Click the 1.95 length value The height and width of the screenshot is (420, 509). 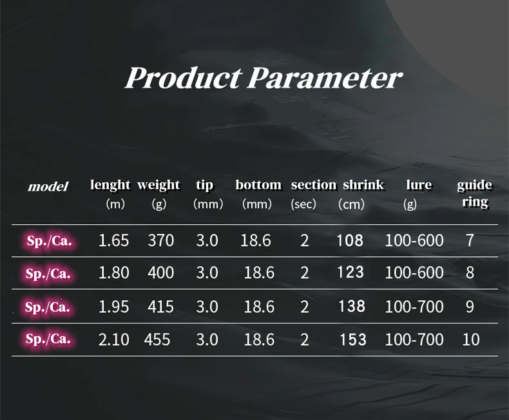(114, 307)
